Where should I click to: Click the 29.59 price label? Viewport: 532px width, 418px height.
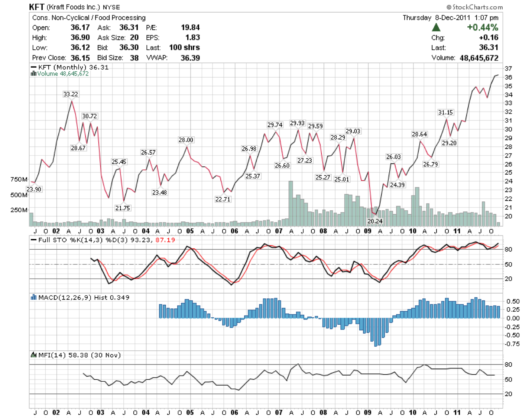point(315,126)
